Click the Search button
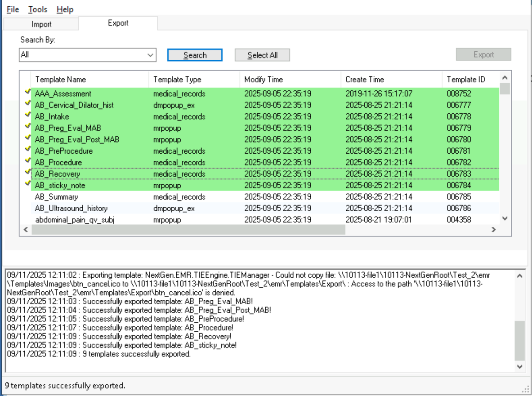Screen dimensions: 532x396 point(195,55)
